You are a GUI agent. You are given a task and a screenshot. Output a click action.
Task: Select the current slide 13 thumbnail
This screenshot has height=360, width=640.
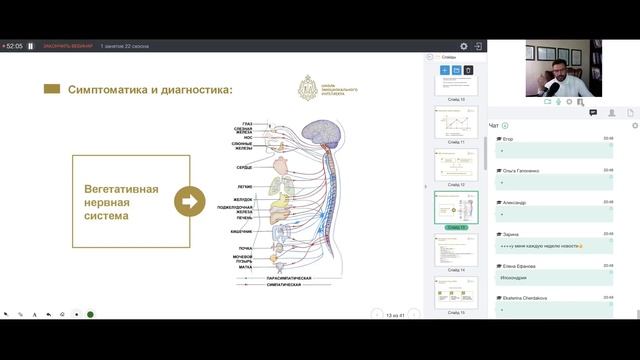click(456, 207)
